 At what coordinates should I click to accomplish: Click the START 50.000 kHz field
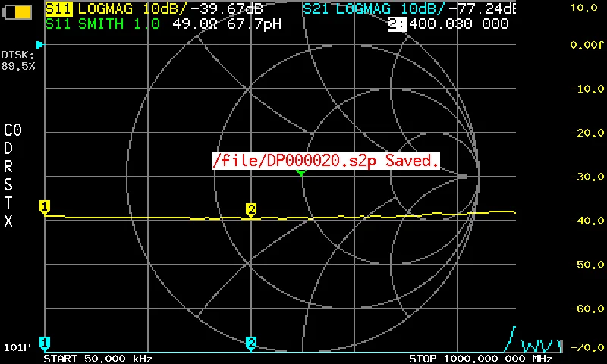98,359
